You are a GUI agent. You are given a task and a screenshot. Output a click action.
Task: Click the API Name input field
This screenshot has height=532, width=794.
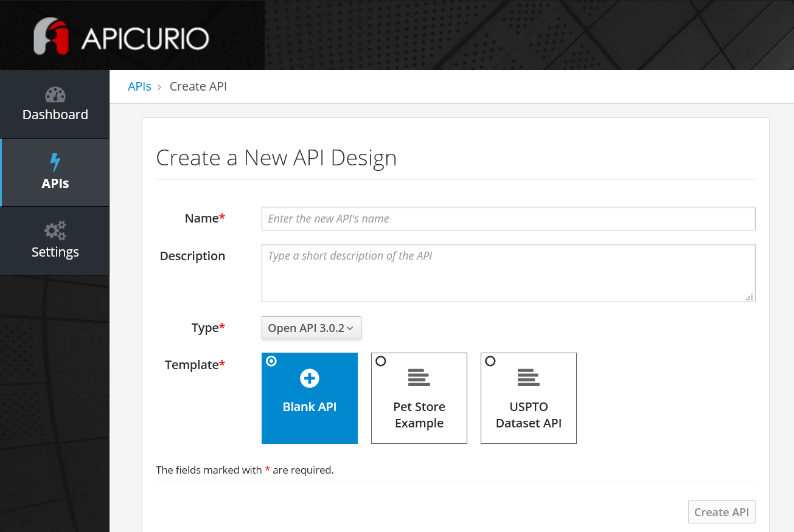(508, 218)
